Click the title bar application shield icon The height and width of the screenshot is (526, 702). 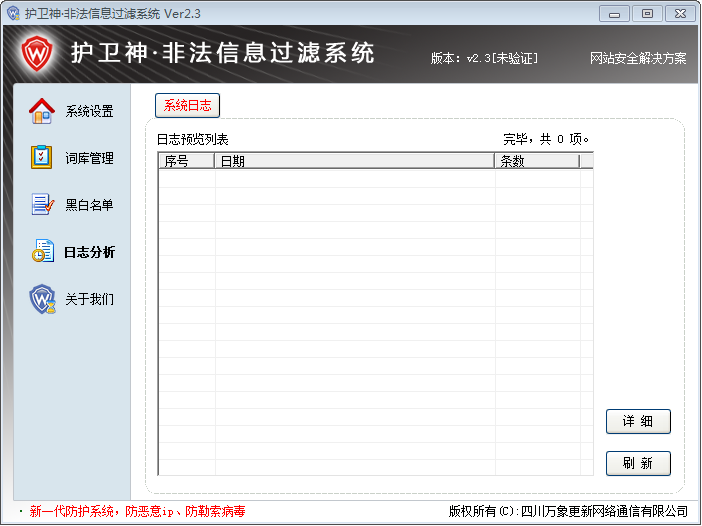13,13
